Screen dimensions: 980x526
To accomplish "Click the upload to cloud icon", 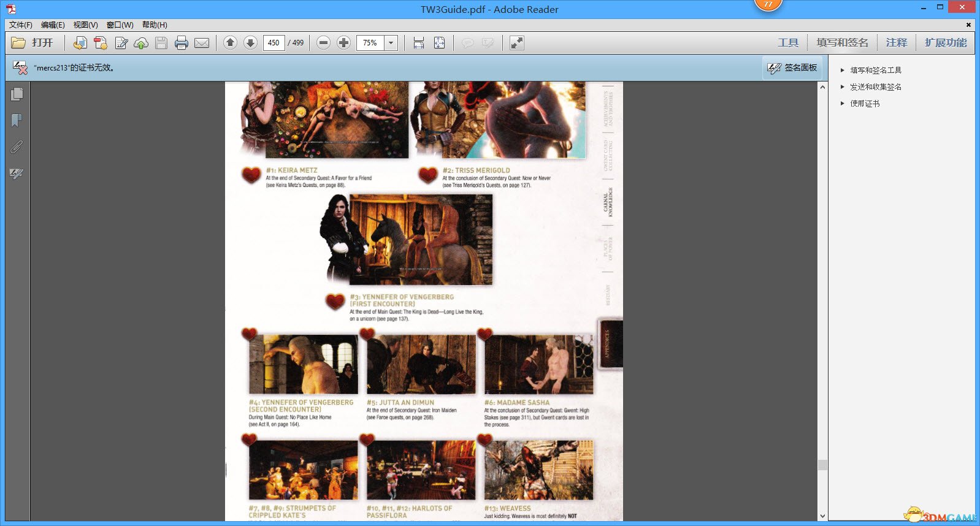I will click(141, 43).
